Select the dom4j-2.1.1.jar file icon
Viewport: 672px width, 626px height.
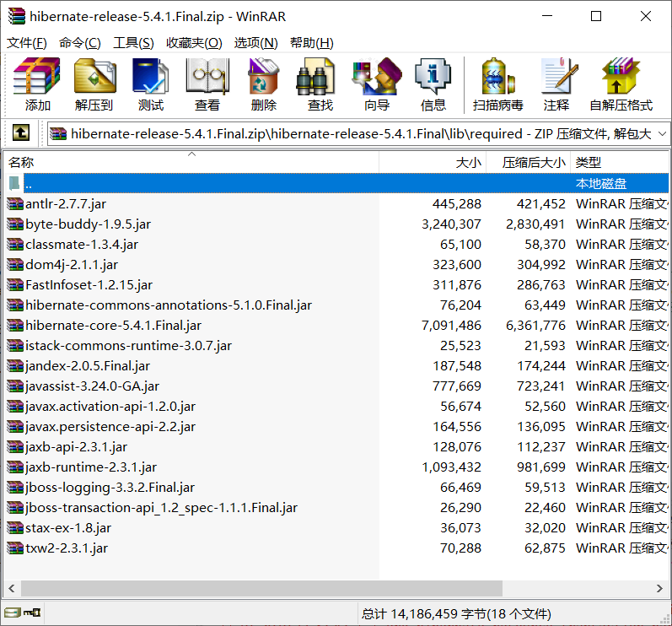click(15, 265)
